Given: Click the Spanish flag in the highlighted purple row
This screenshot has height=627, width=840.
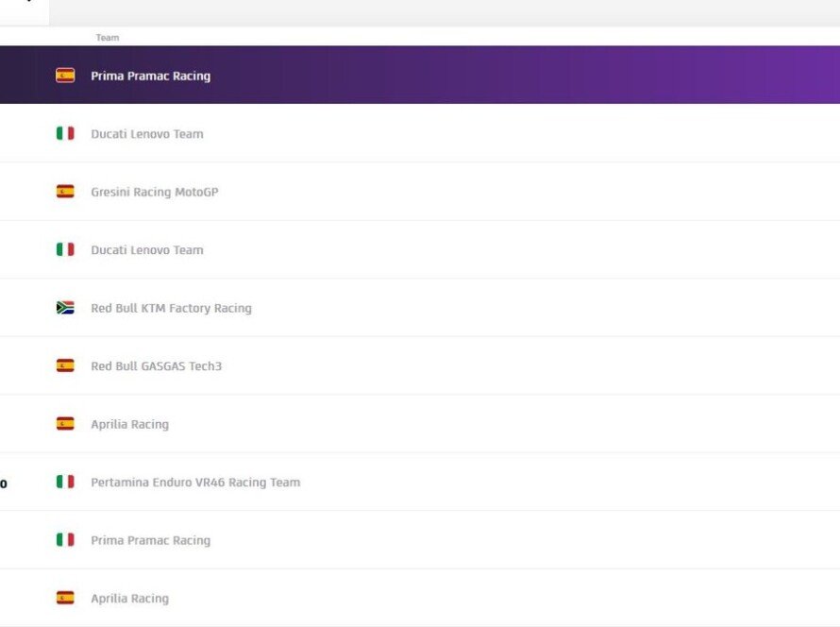Looking at the screenshot, I should point(65,76).
